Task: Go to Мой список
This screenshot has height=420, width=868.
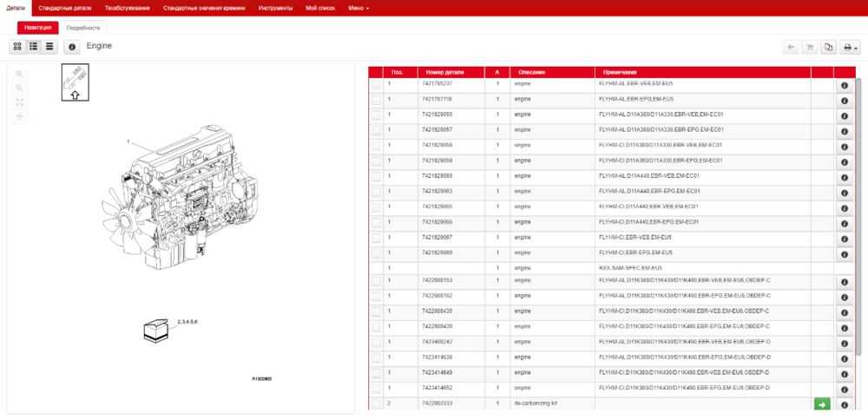Action: (320, 8)
